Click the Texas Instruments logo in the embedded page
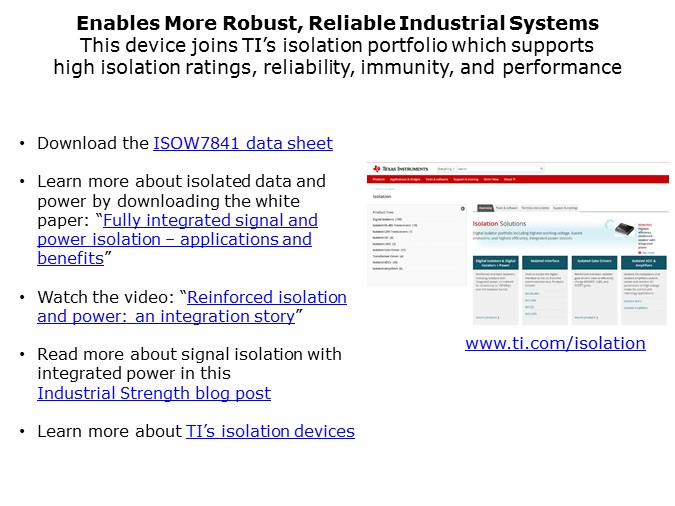The height and width of the screenshot is (506, 675). tap(401, 168)
